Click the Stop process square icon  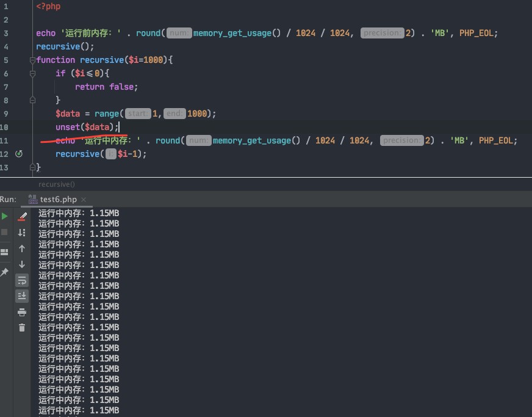4,232
